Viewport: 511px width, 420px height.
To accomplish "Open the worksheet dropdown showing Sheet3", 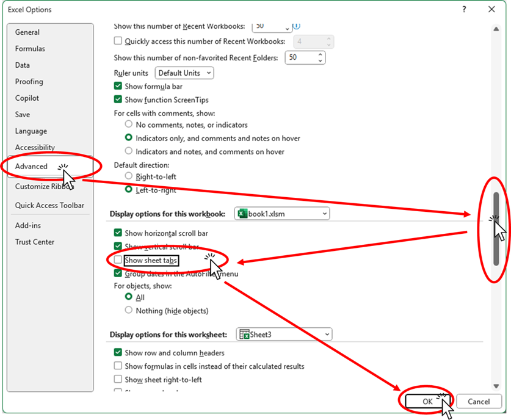I will coord(284,335).
